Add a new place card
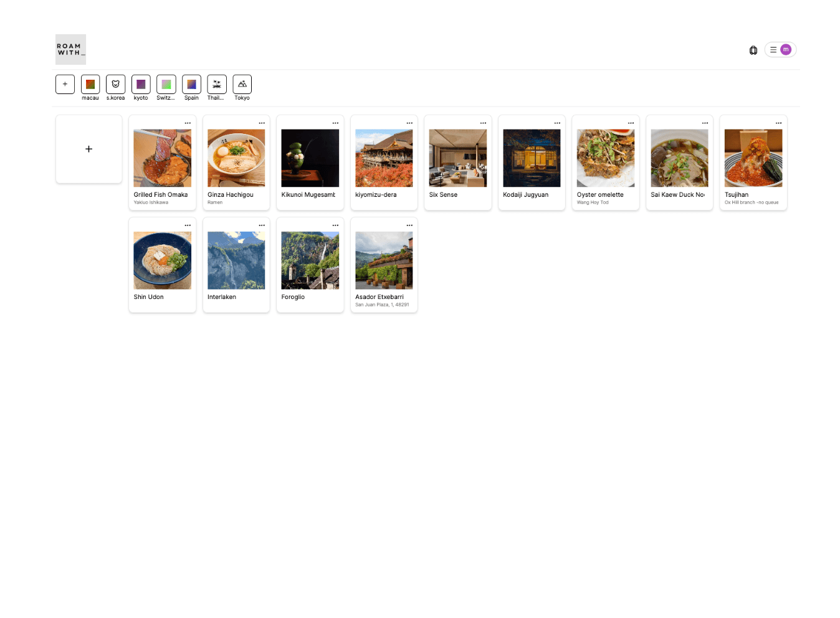This screenshot has width=840, height=618. point(89,149)
